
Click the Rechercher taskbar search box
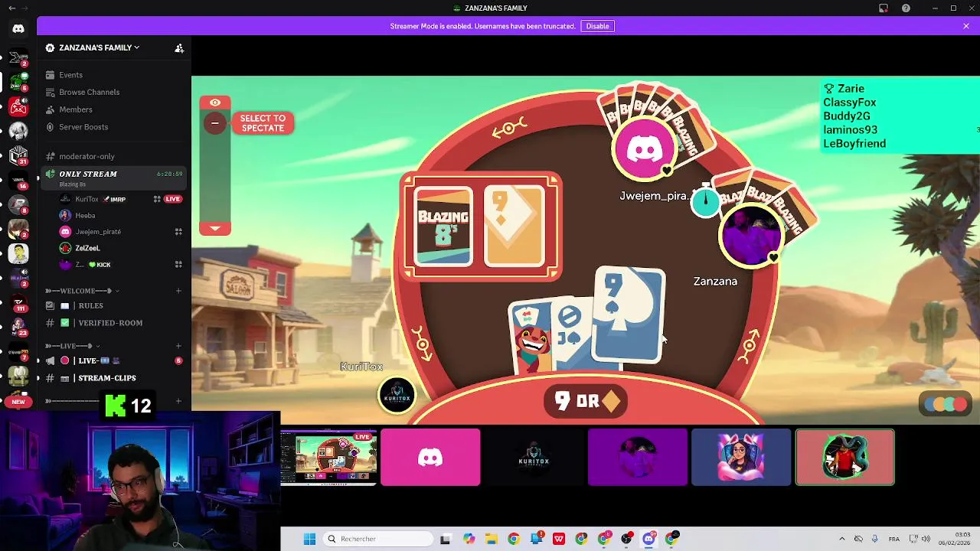(379, 539)
